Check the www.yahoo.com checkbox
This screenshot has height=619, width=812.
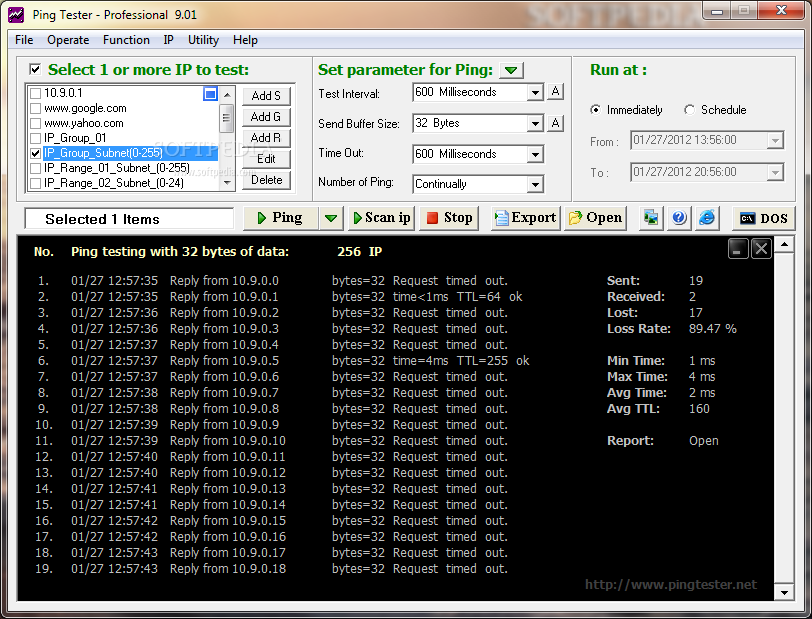coord(36,123)
